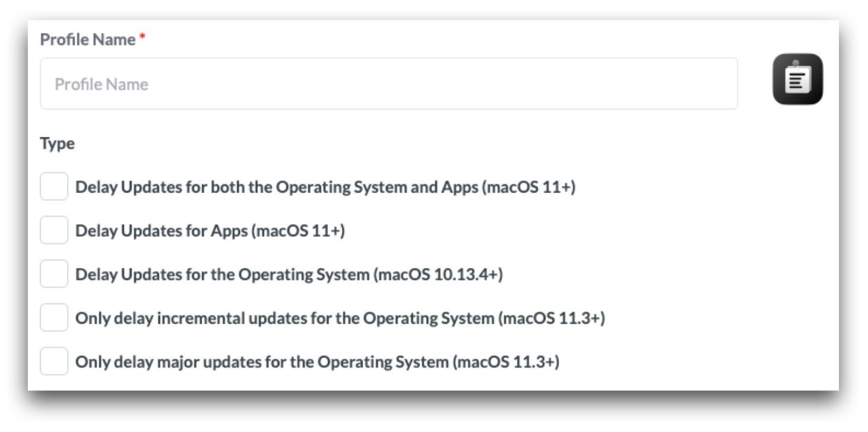Check Delay Updates for both OS and Apps
This screenshot has height=432, width=868.
click(54, 187)
